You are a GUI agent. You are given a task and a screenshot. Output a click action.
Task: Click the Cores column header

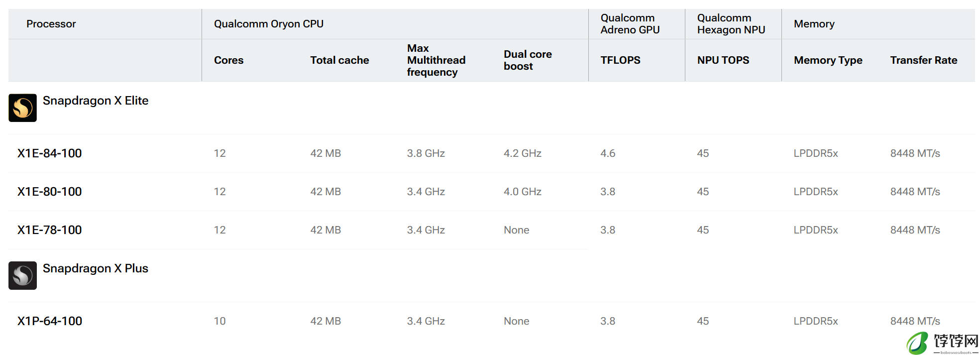pos(229,60)
